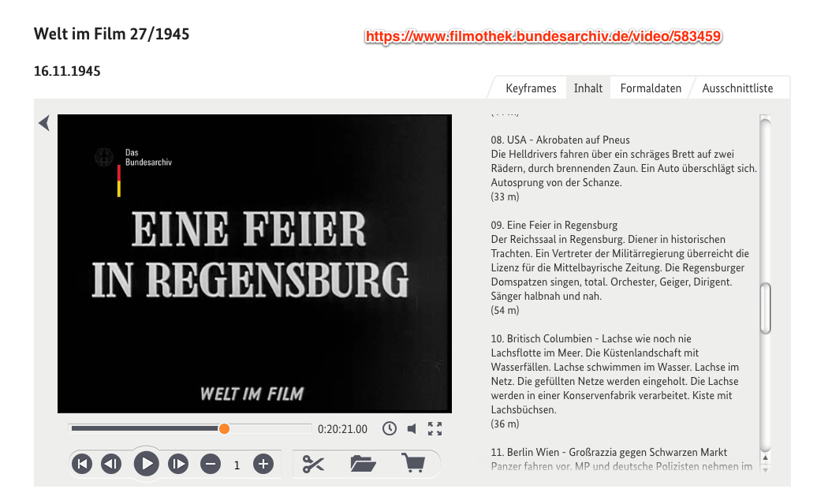The image size is (817, 504).
Task: Click the content panel scrollbar thumb
Action: point(765,308)
